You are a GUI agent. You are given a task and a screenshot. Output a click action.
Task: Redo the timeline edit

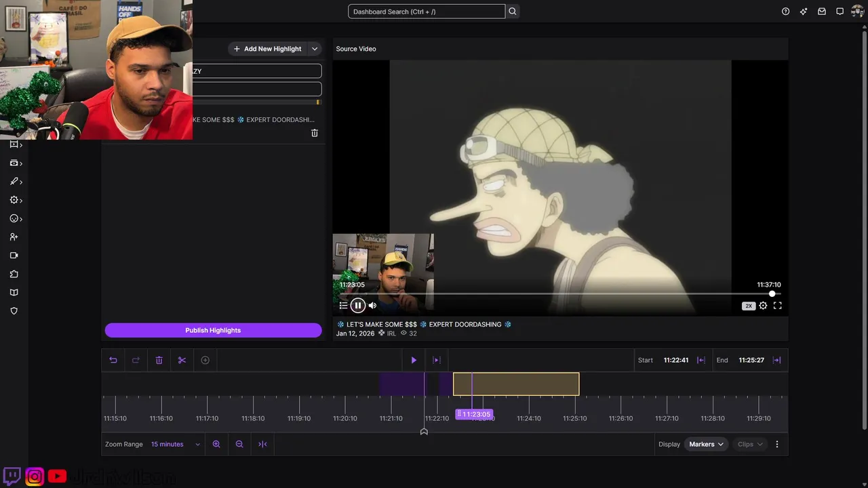(136, 360)
